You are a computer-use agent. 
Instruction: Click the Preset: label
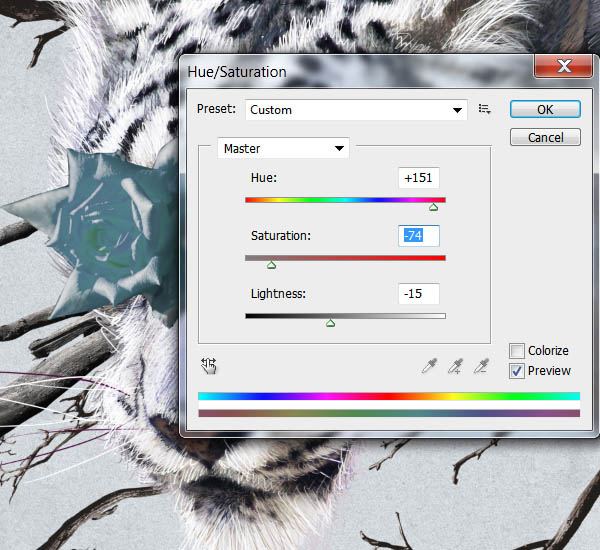216,109
